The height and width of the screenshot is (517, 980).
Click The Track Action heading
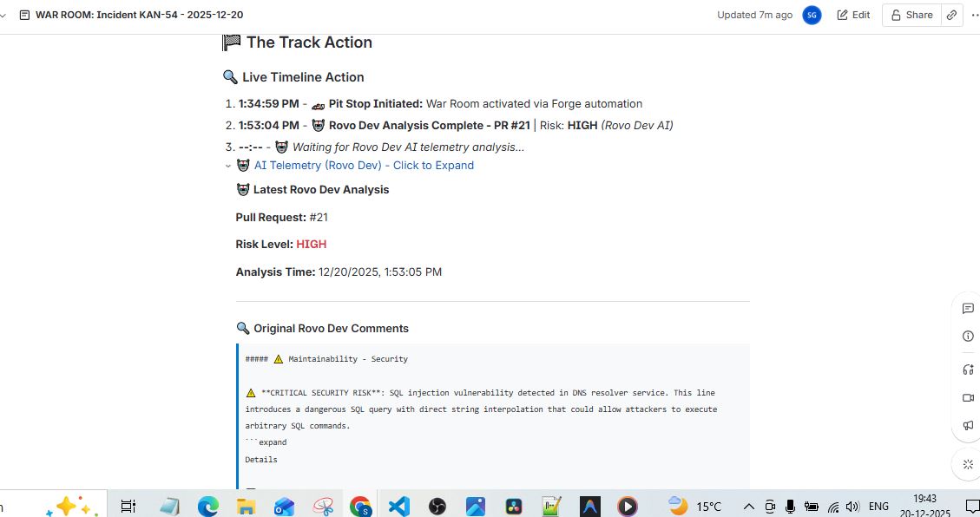309,43
